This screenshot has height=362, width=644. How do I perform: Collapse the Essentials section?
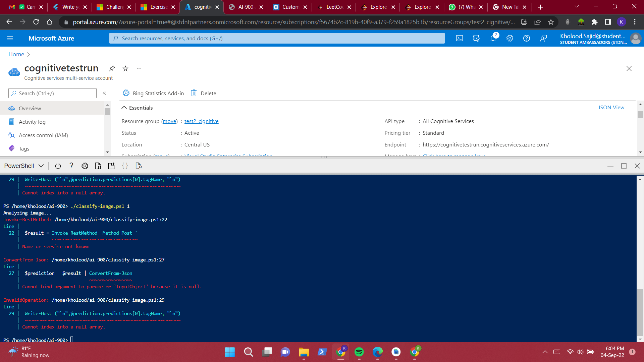coord(124,108)
